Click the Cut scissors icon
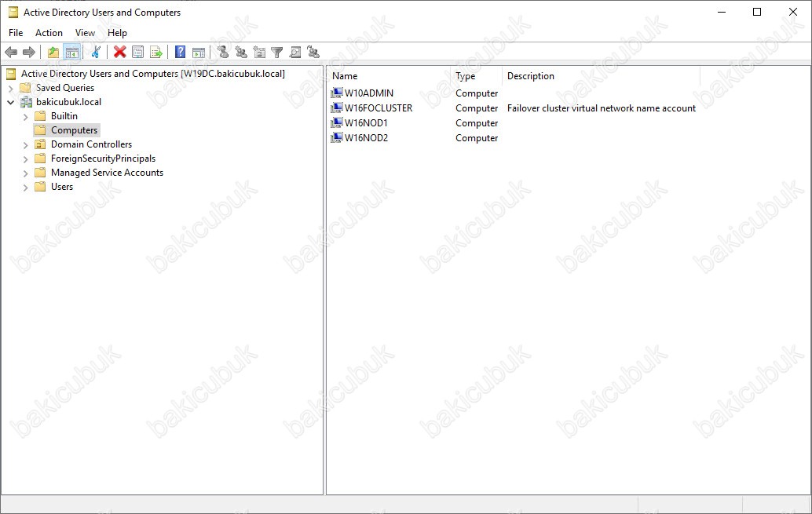Viewport: 812px width, 514px height. 96,52
